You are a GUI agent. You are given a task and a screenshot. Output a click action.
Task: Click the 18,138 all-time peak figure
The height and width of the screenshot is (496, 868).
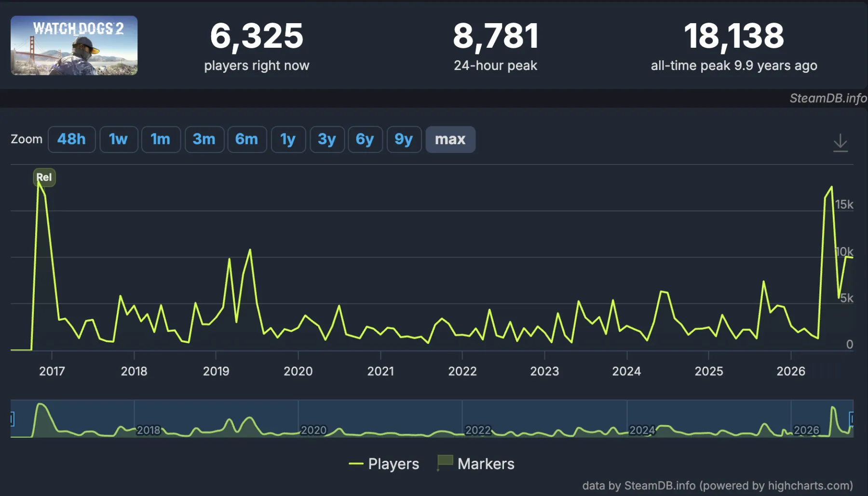pos(734,36)
